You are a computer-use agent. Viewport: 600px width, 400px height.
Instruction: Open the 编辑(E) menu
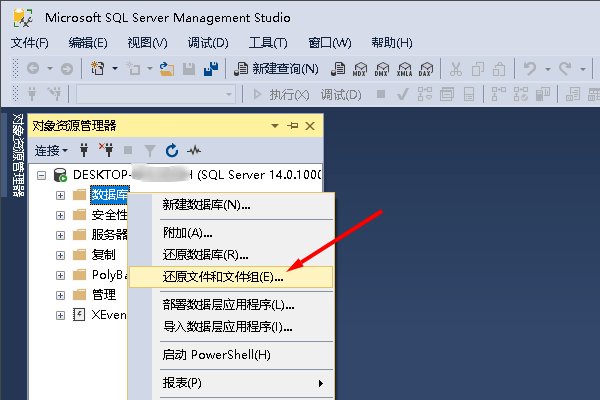coord(88,42)
